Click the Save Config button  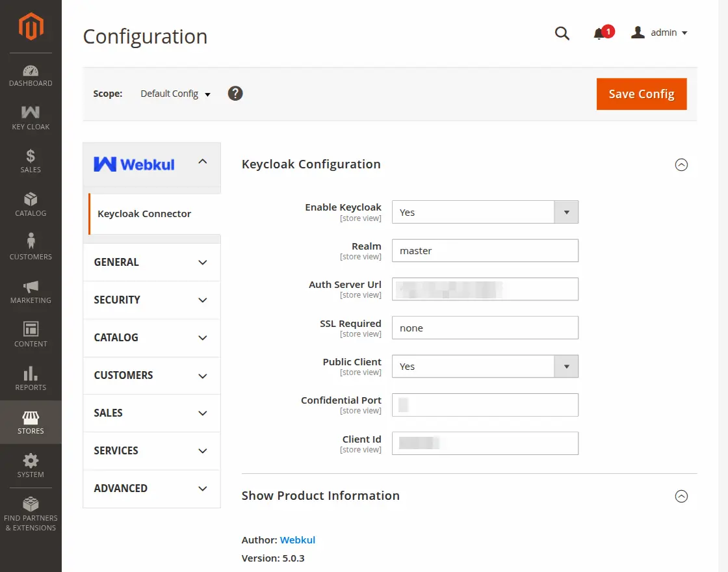pos(641,94)
